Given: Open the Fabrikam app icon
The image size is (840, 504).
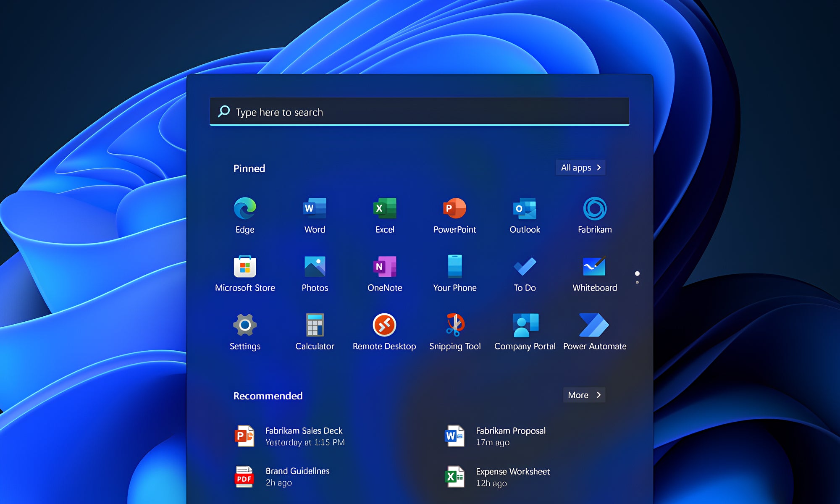Looking at the screenshot, I should [x=595, y=209].
